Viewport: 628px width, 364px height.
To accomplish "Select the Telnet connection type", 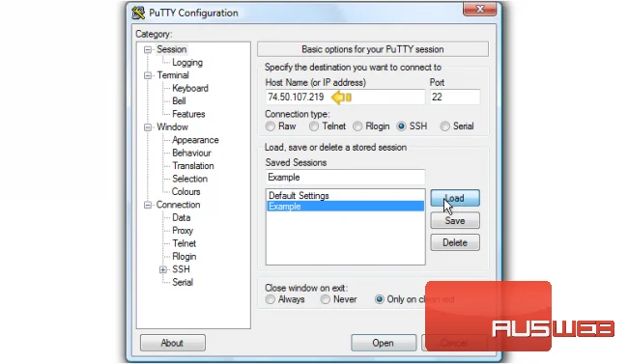I will click(314, 126).
